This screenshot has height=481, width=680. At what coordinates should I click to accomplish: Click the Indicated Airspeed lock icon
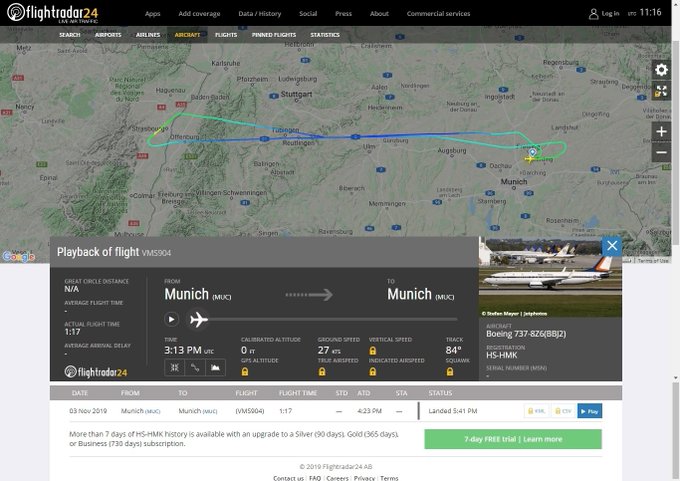coord(373,372)
